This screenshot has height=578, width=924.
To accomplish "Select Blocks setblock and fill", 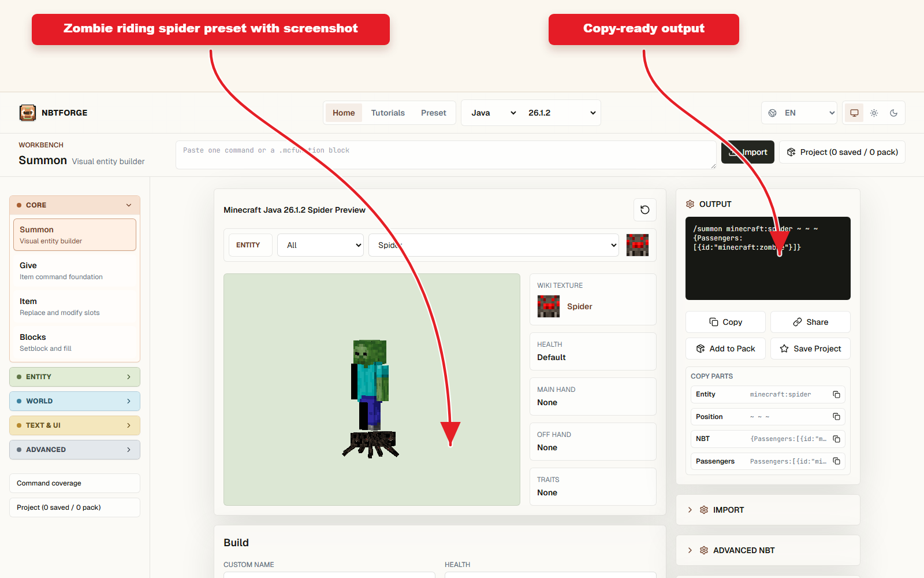I will coord(74,342).
